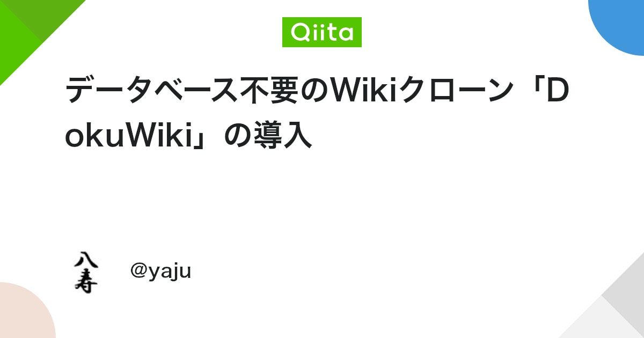Click the green Qiita logo badge
This screenshot has width=644, height=338.
point(322,32)
